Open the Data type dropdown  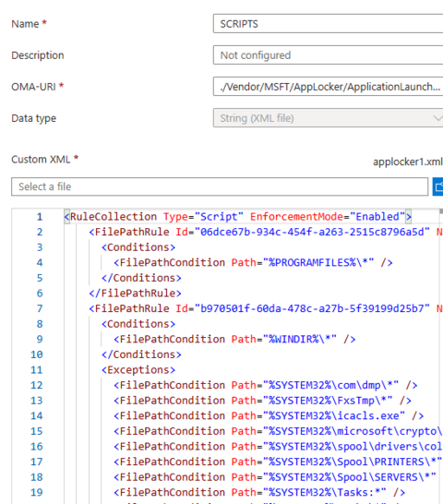coord(328,118)
